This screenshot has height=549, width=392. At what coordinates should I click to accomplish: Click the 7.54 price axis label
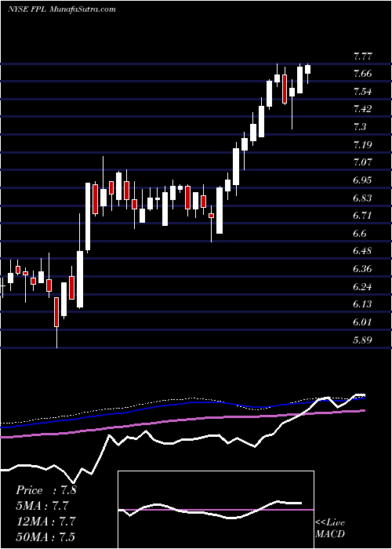(x=362, y=92)
